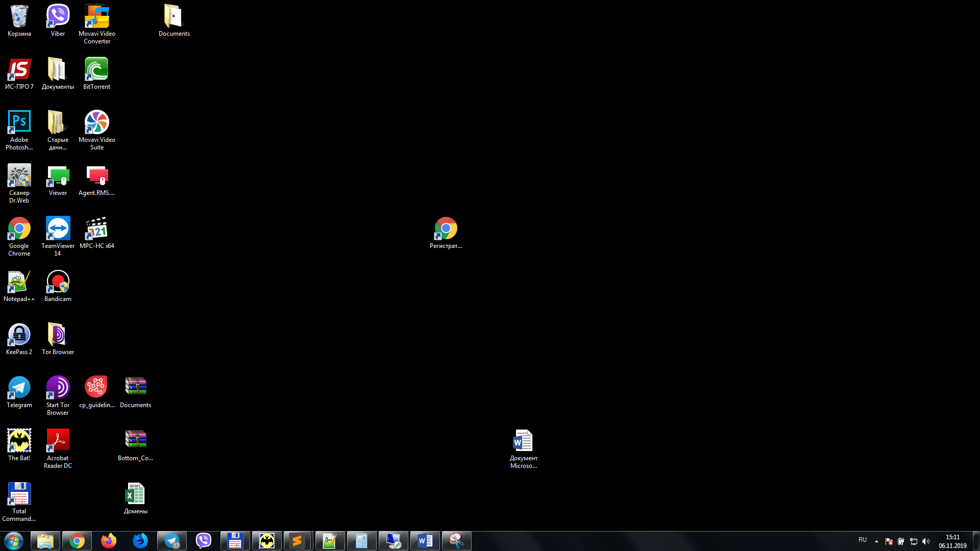Select the Bottom_Co... WinRAR archive
Image resolution: width=980 pixels, height=551 pixels.
[x=135, y=445]
